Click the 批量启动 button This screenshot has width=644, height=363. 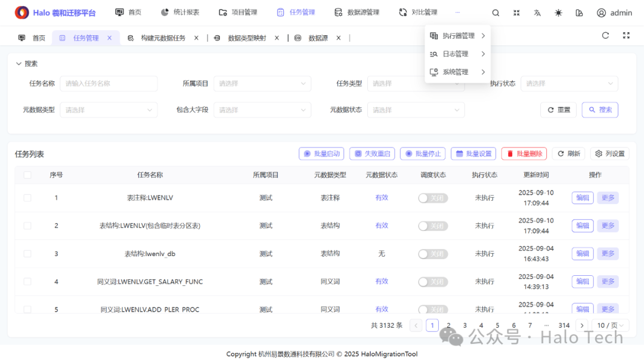click(321, 154)
